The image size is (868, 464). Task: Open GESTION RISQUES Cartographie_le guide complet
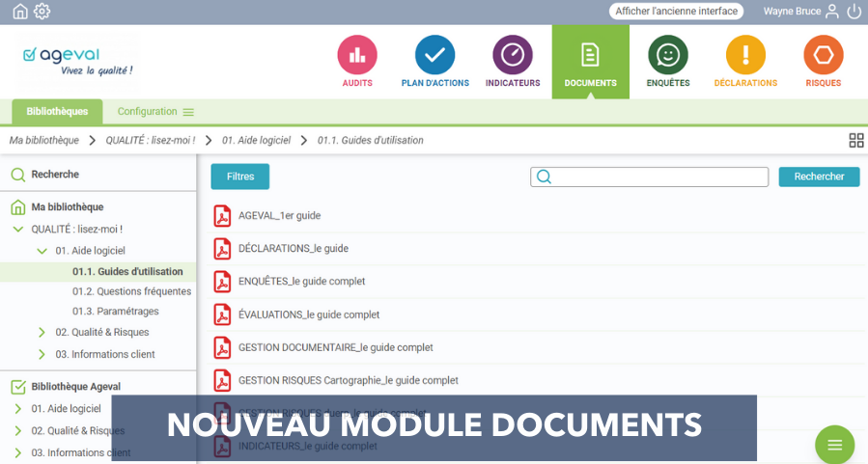point(349,380)
